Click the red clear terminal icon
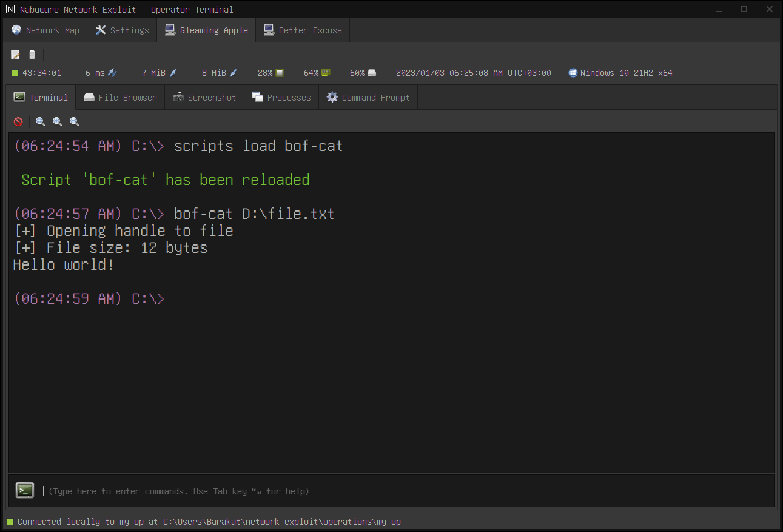 (18, 121)
